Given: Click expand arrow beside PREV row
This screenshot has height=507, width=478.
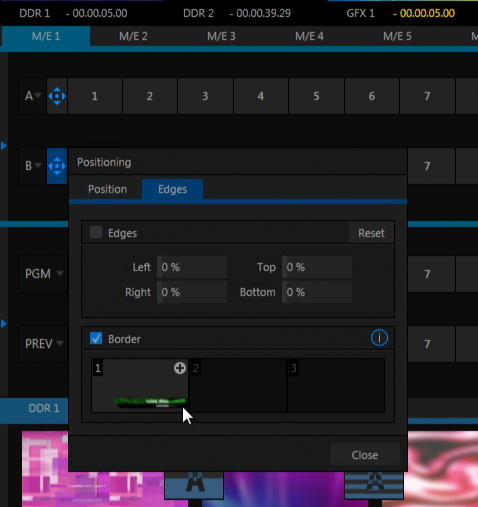Looking at the screenshot, I should 4,324.
